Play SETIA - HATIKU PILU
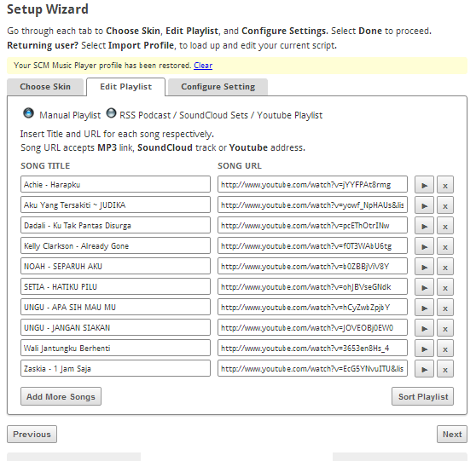The image size is (476, 461). (424, 287)
